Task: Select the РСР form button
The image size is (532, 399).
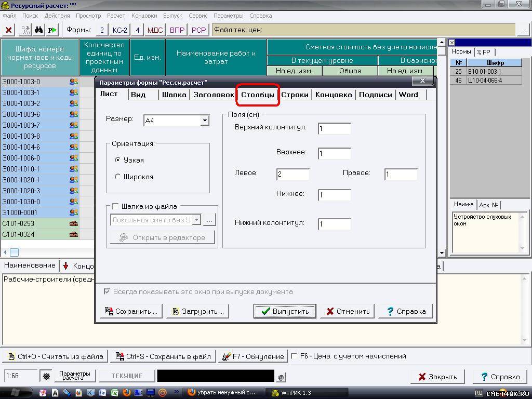Action: (x=198, y=30)
